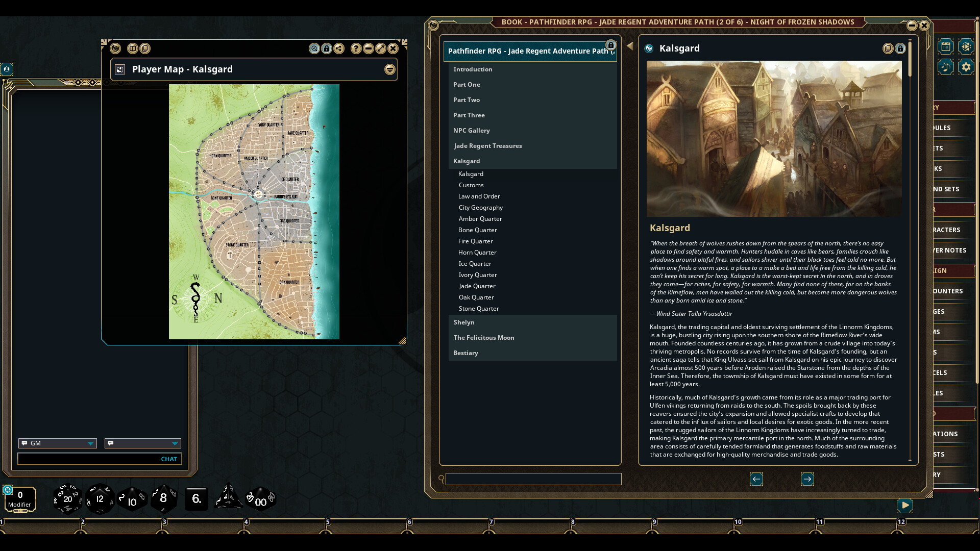This screenshot has width=980, height=551.
Task: Toggle the lock above the adventure contents list
Action: (611, 45)
